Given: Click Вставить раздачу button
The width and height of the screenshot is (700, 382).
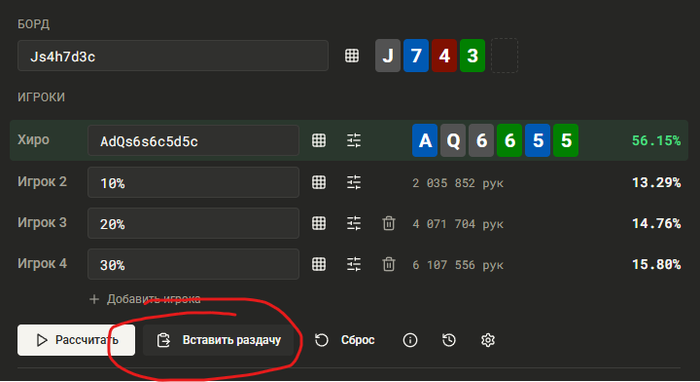Looking at the screenshot, I should 218,340.
